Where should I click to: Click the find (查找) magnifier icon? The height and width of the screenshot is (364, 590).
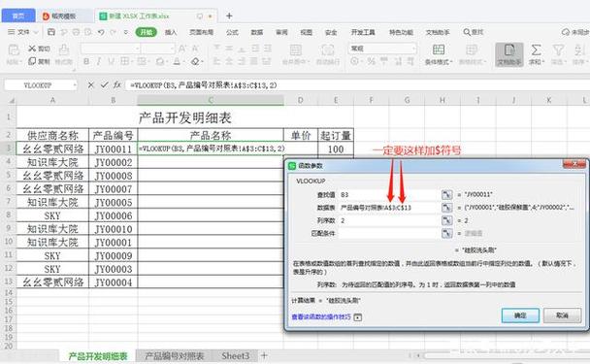467,32
